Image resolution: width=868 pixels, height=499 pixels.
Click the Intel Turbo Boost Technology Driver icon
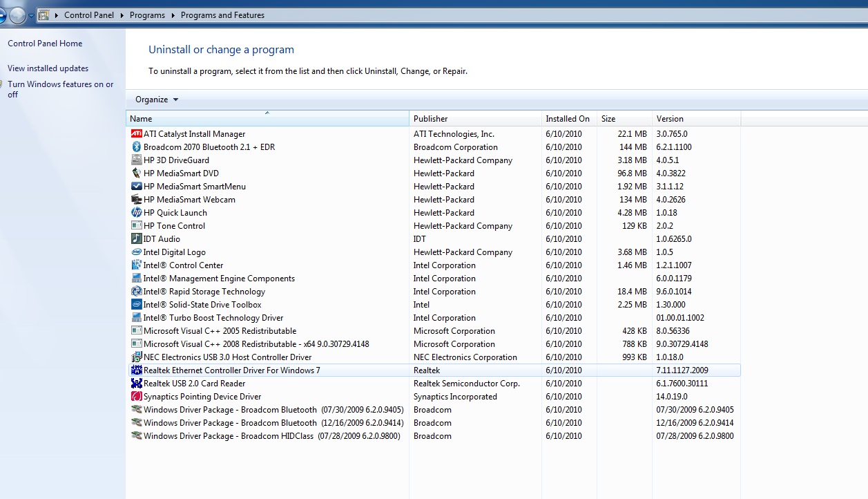pyautogui.click(x=136, y=318)
